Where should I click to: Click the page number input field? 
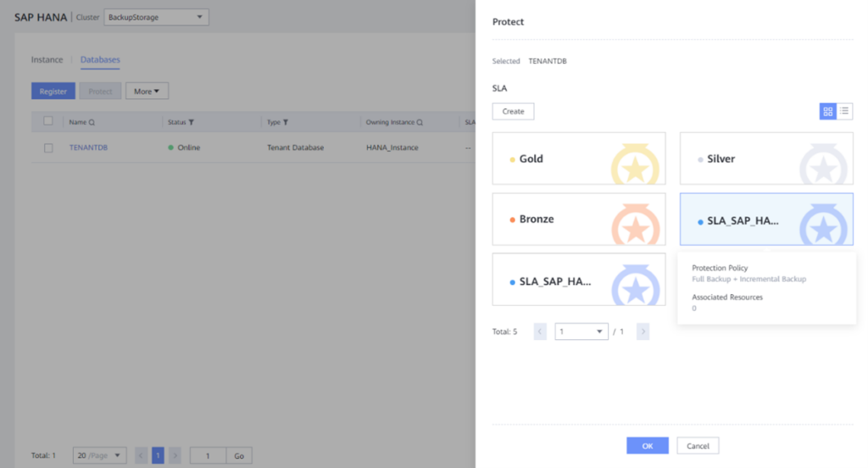[x=208, y=455]
